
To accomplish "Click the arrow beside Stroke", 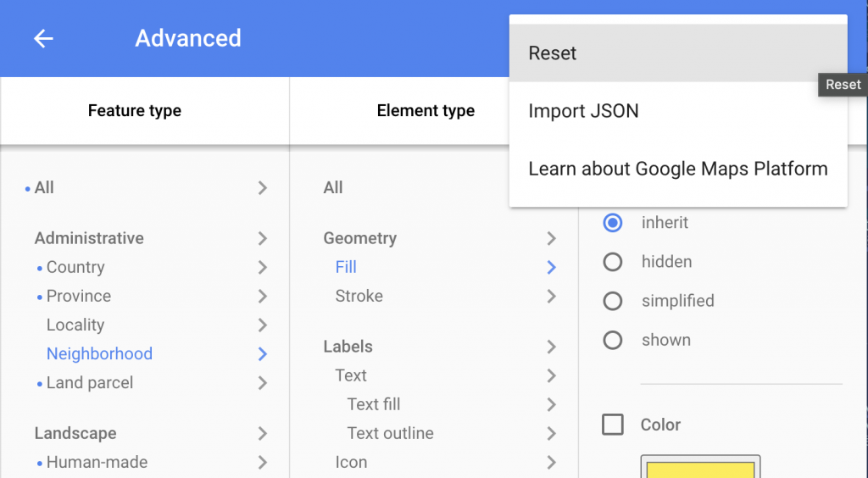I will (552, 297).
